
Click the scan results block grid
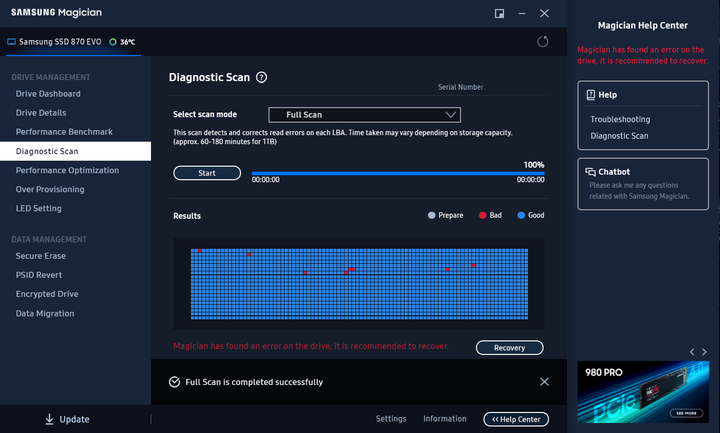tap(359, 284)
